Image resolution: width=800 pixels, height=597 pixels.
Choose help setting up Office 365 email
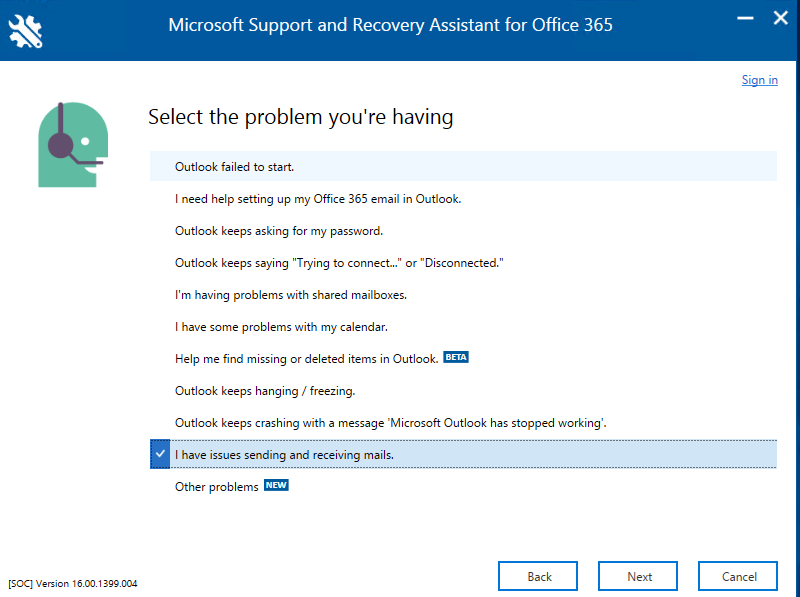(463, 198)
